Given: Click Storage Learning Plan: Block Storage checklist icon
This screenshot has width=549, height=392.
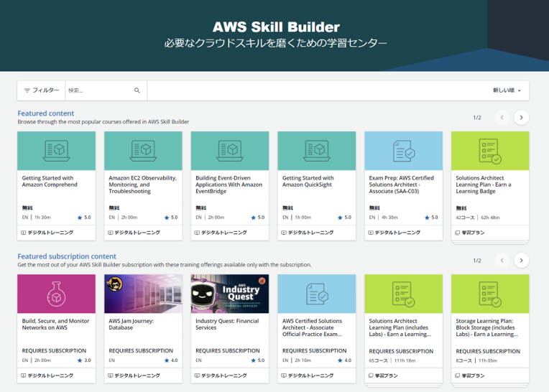Looking at the screenshot, I should pyautogui.click(x=490, y=294).
